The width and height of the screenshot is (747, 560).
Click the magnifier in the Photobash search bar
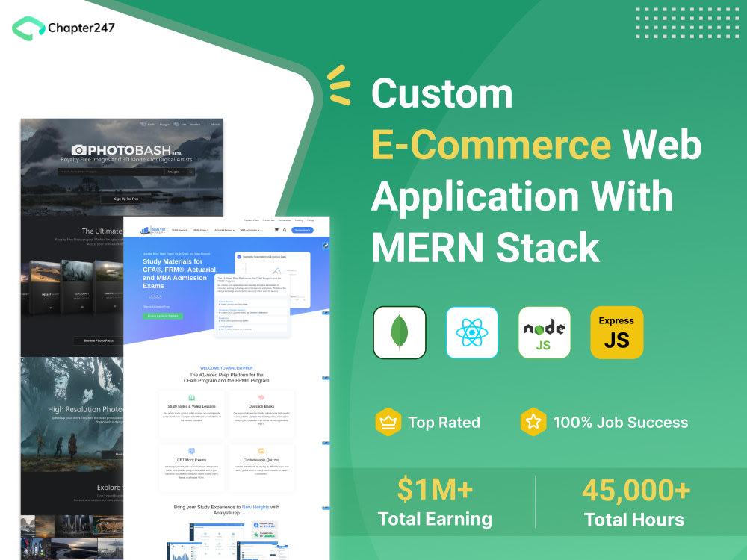pos(192,171)
